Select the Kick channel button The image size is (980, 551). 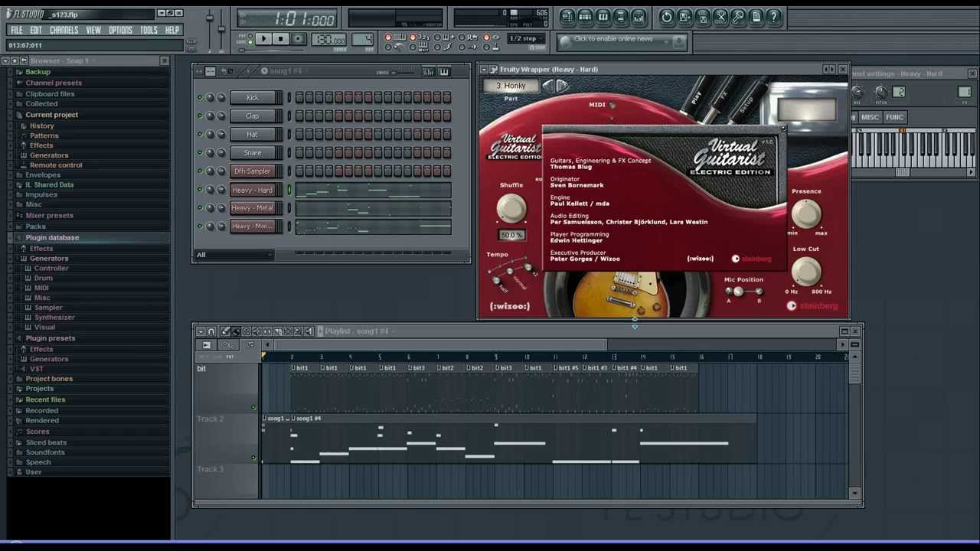[253, 97]
